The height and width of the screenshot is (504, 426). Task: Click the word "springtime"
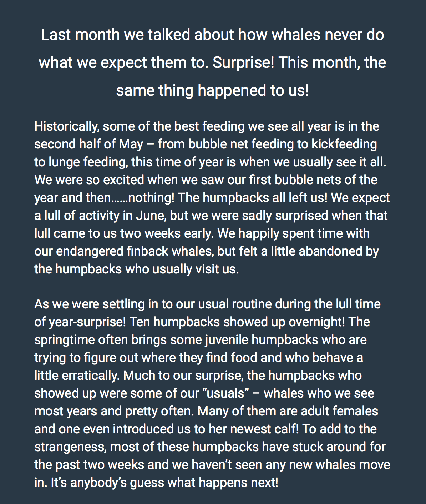[64, 340]
